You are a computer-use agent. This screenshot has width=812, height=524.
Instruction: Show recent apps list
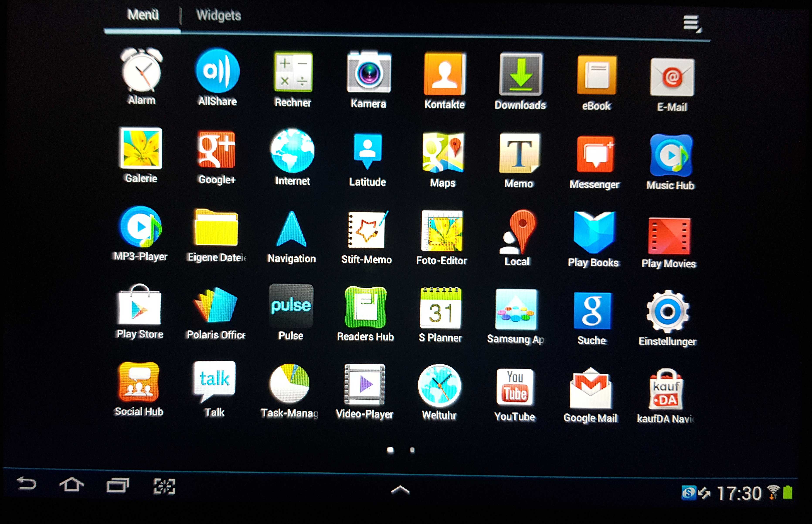118,485
